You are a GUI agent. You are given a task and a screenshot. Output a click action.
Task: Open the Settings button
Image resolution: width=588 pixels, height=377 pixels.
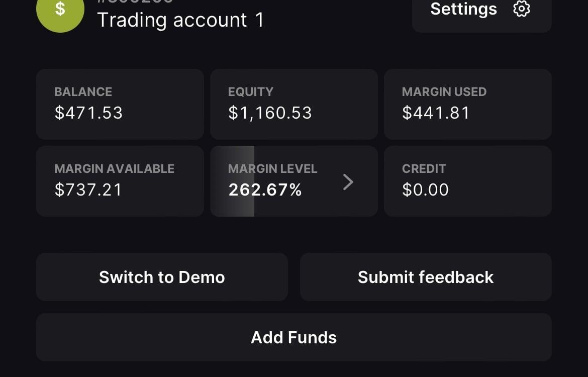tap(481, 14)
